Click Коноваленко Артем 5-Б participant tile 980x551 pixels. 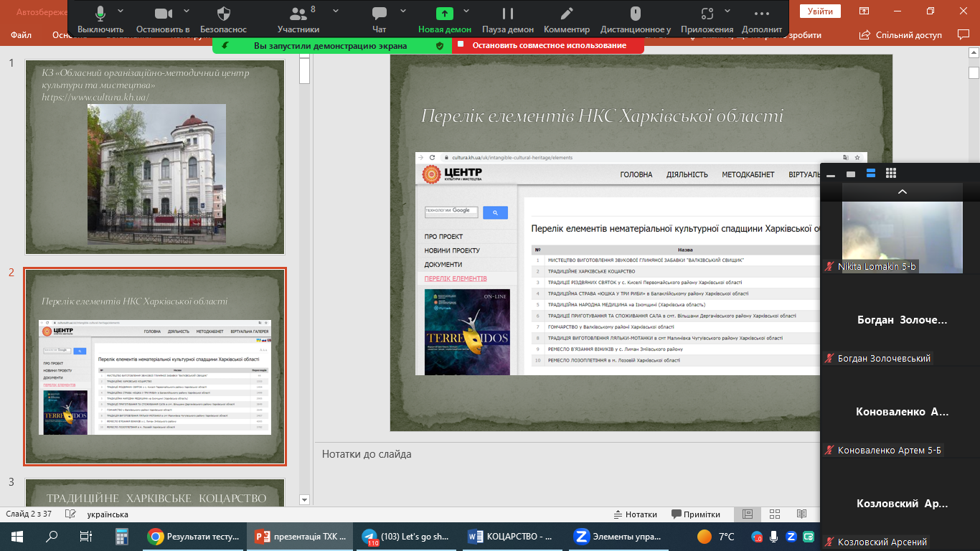[x=902, y=413]
